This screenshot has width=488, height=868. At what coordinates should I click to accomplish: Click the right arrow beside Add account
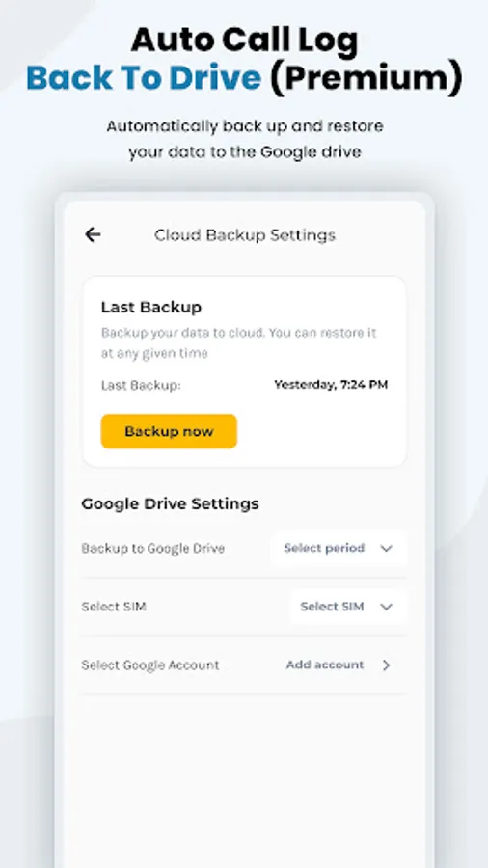(x=386, y=665)
